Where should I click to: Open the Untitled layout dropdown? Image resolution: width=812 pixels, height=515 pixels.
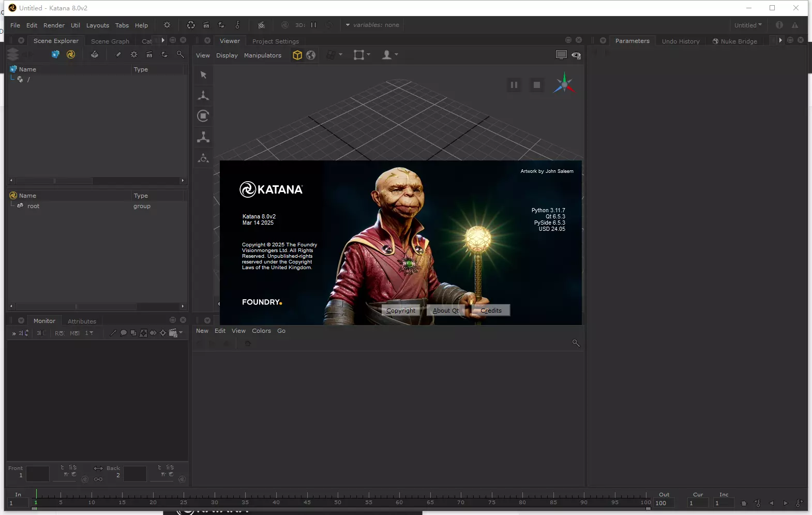click(x=748, y=25)
